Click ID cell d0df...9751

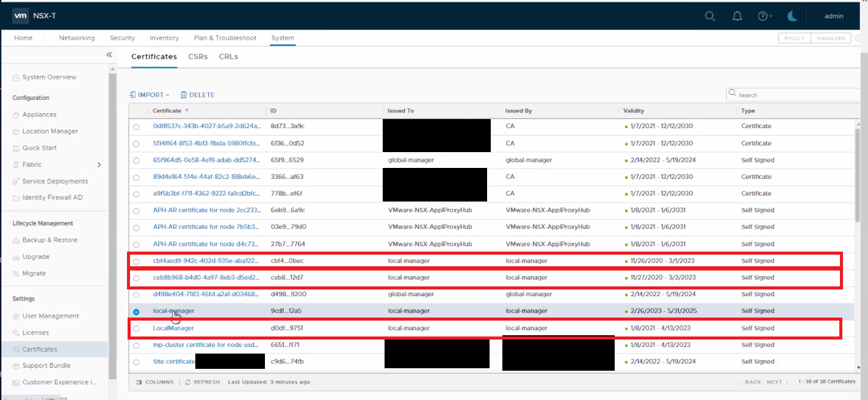click(287, 328)
